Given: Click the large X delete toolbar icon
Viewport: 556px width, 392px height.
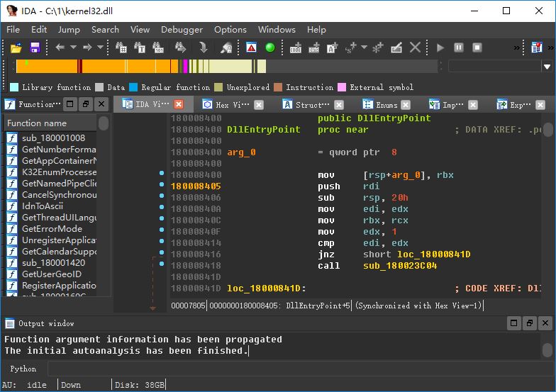Looking at the screenshot, I should click(416, 47).
